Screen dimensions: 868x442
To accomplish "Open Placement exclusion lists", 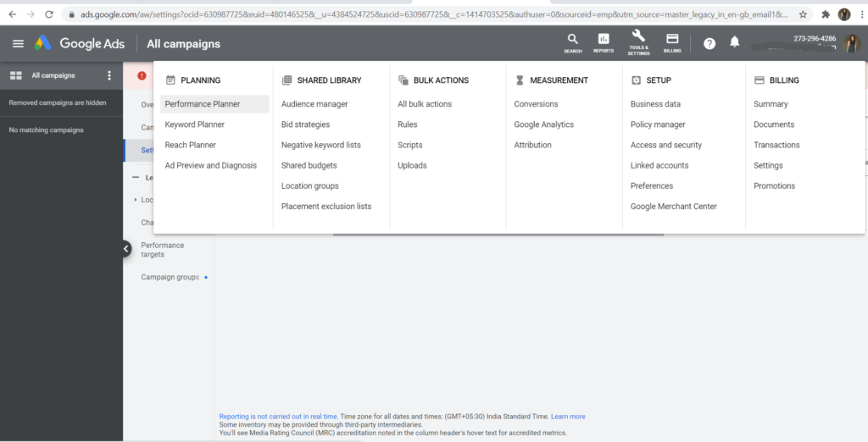I will [x=326, y=207].
